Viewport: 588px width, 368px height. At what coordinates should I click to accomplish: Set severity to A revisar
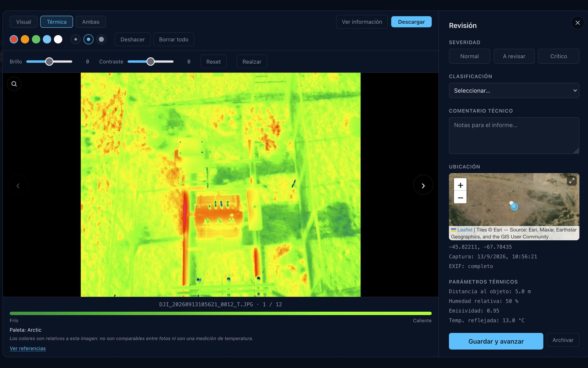[x=514, y=56]
